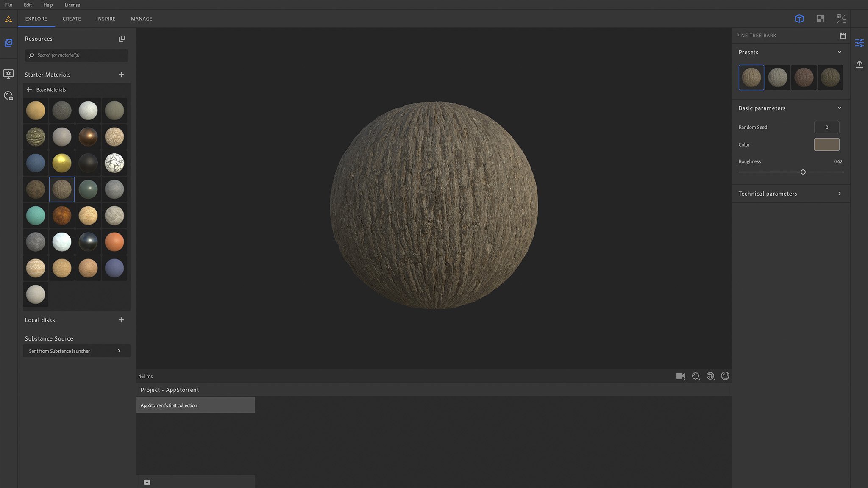This screenshot has width=868, height=488.
Task: Open the License menu
Action: (72, 5)
